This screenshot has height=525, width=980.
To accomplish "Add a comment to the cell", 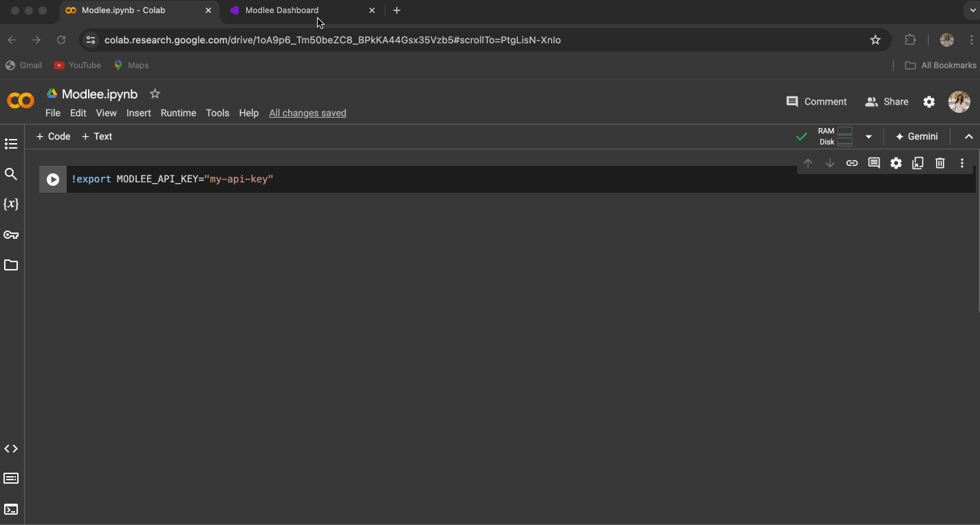I will click(874, 163).
